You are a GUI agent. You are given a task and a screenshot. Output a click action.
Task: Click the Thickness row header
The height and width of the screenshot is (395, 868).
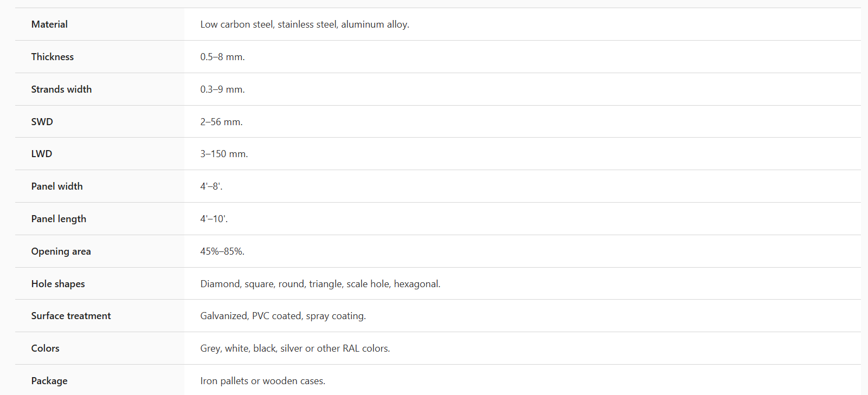pos(52,57)
